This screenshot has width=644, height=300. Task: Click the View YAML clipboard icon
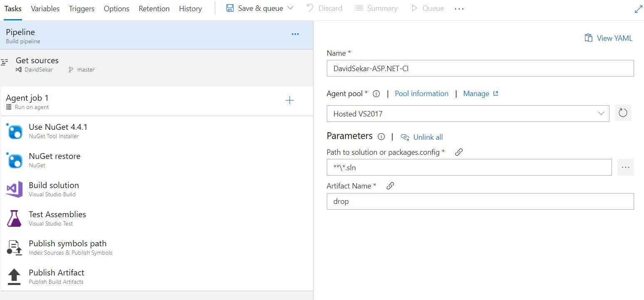pos(588,38)
